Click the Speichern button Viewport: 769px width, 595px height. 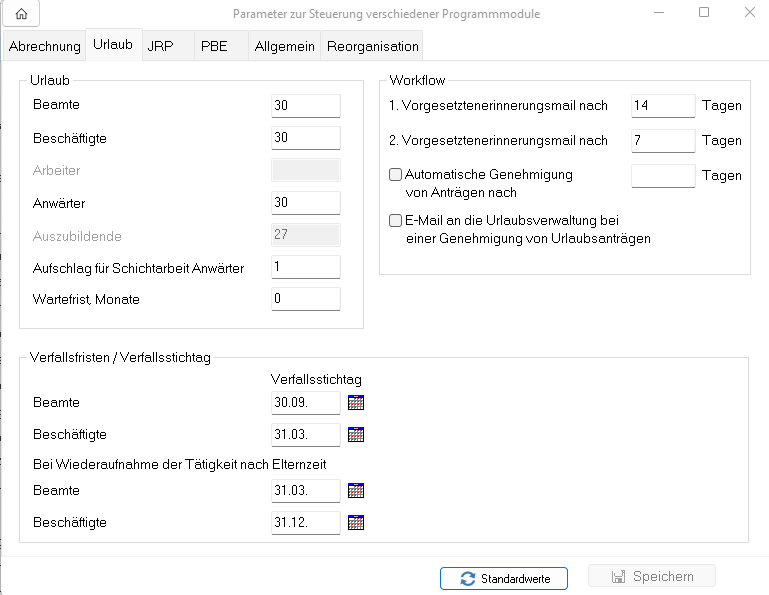(x=652, y=576)
